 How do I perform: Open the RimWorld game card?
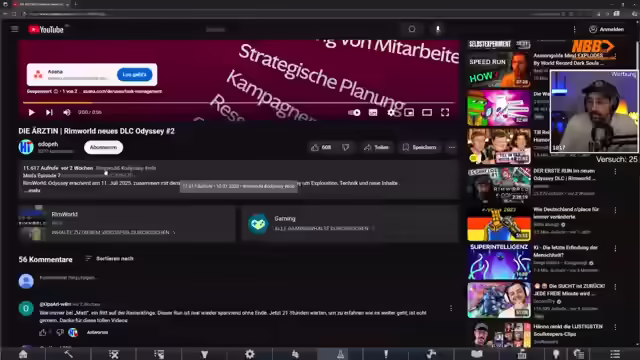coord(127,223)
